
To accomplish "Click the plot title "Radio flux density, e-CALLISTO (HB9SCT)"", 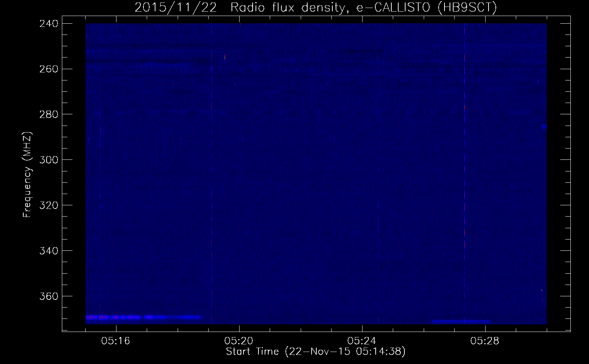I will tap(364, 7).
